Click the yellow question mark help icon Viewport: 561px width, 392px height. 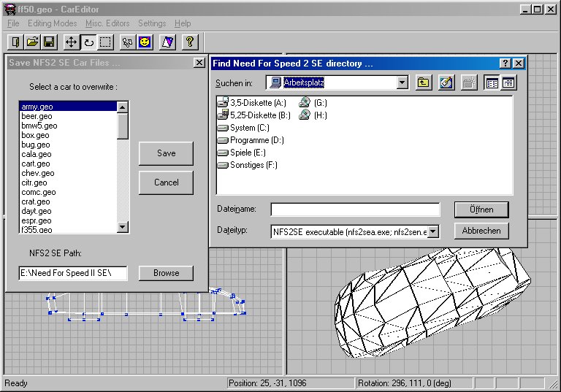pos(190,42)
